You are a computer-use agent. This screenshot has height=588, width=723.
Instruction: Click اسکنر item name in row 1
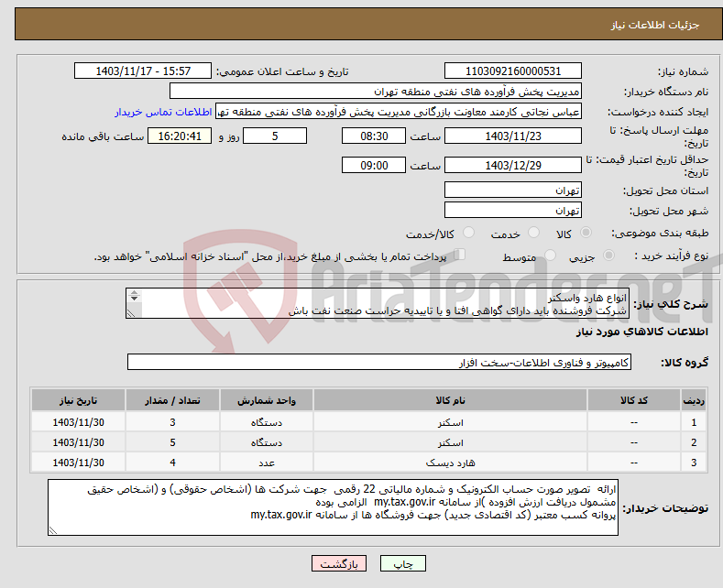coord(450,422)
